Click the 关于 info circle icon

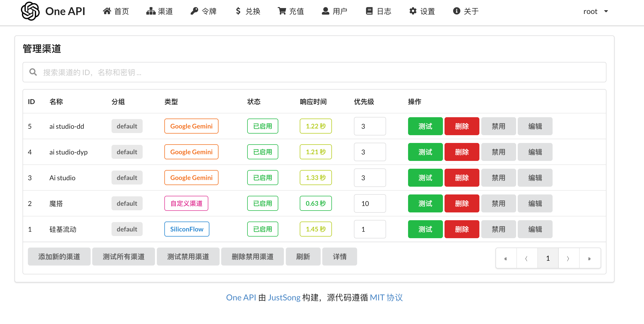[x=457, y=11]
